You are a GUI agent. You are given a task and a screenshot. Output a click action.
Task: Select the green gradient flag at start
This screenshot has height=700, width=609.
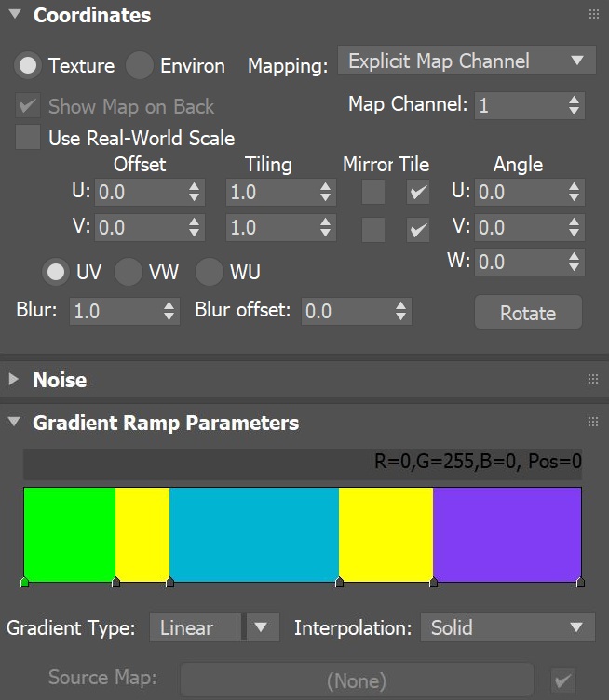[24, 582]
